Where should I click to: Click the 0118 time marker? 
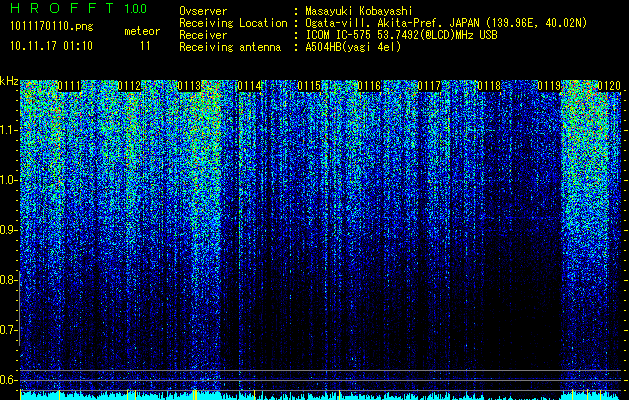pyautogui.click(x=489, y=86)
